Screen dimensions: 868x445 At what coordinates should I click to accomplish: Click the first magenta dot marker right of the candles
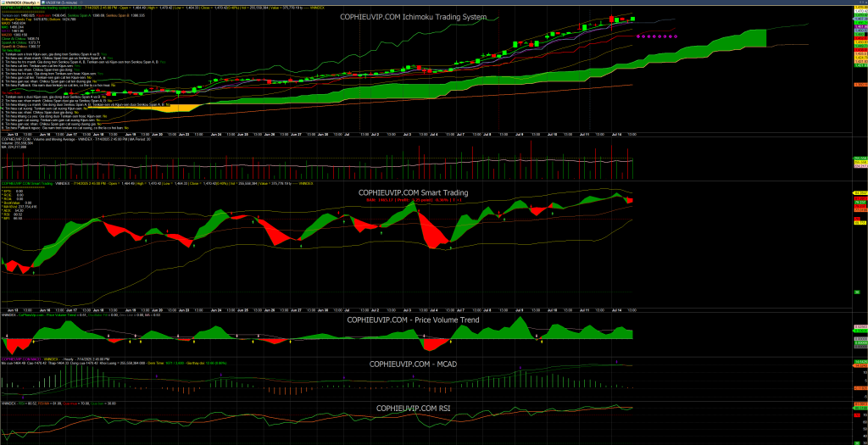tap(637, 36)
